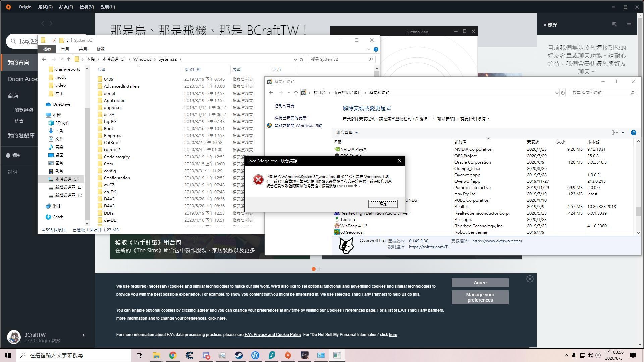
Task: Open 通知 bell in Origin sidebar
Action: pyautogui.click(x=14, y=155)
